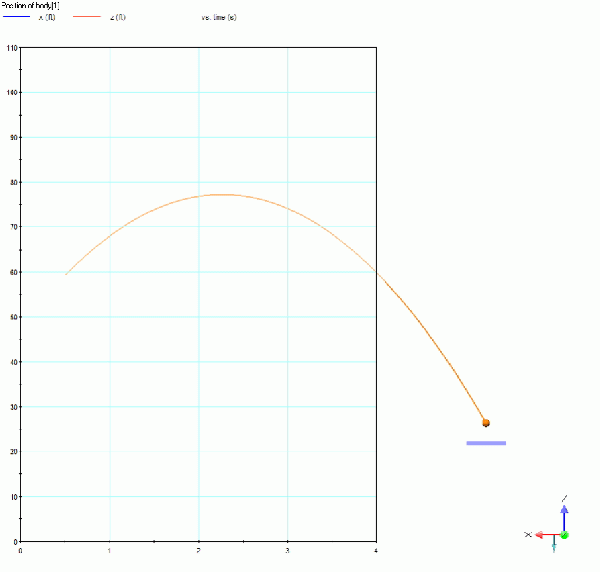Screen dimensions: 600x572
Task: Click the peak of the orange trajectory curve
Action: coord(221,194)
